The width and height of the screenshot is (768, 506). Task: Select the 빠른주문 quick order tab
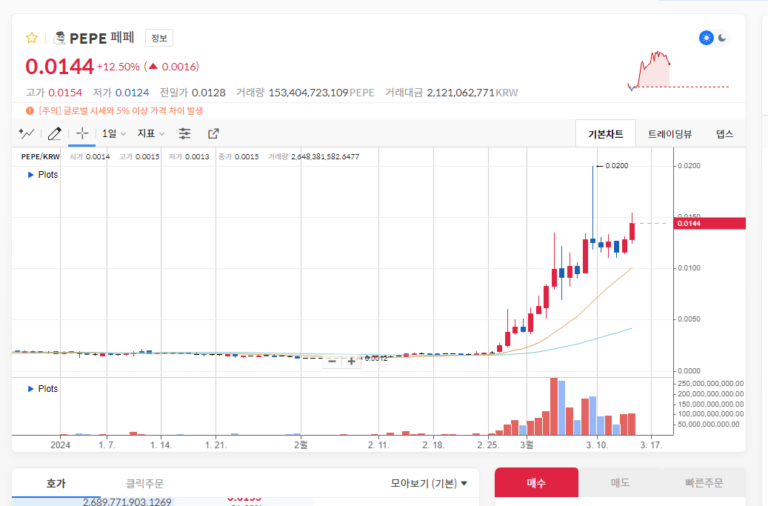[x=704, y=483]
